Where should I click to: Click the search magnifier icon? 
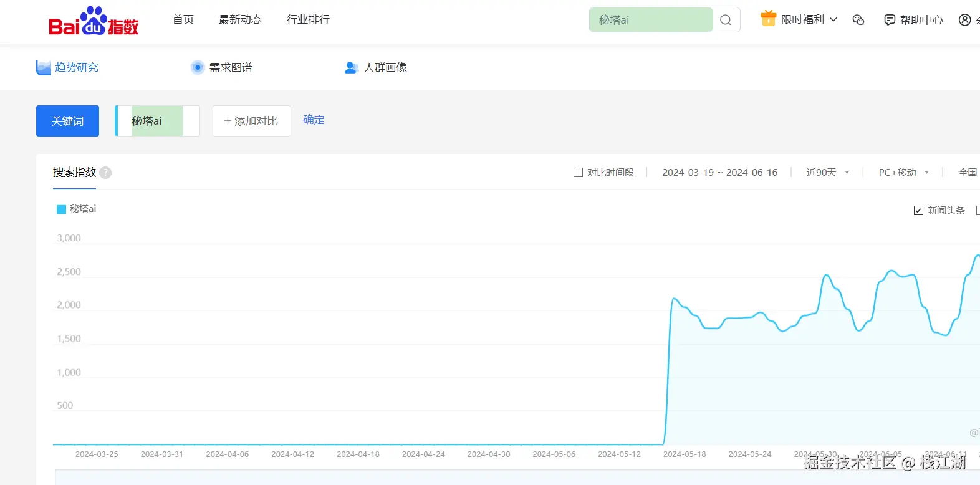tap(726, 20)
